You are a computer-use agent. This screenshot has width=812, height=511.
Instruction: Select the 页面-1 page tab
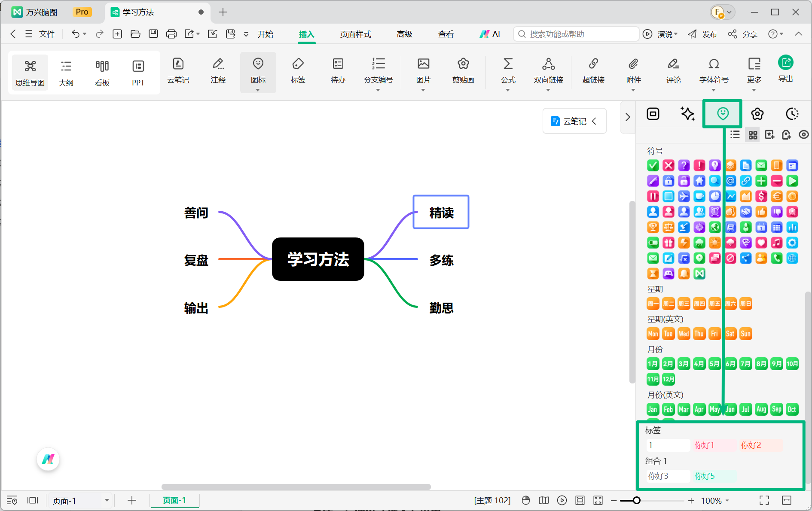pyautogui.click(x=174, y=500)
